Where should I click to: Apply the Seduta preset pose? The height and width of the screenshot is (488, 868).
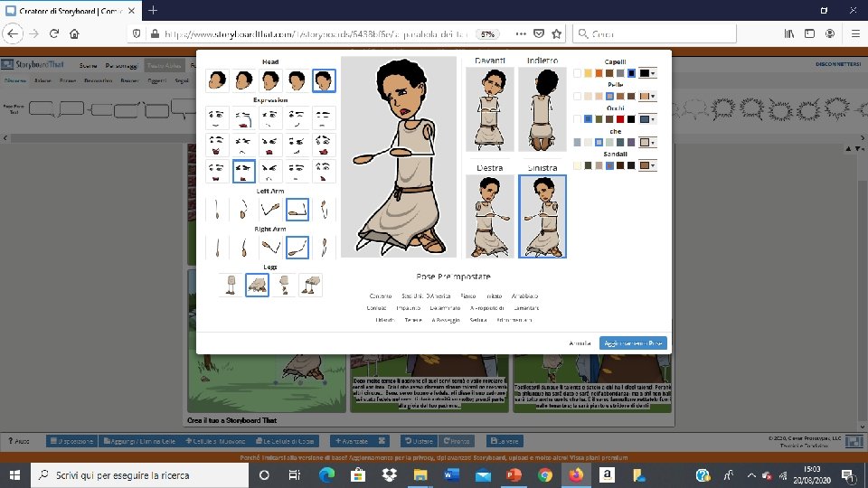(478, 320)
